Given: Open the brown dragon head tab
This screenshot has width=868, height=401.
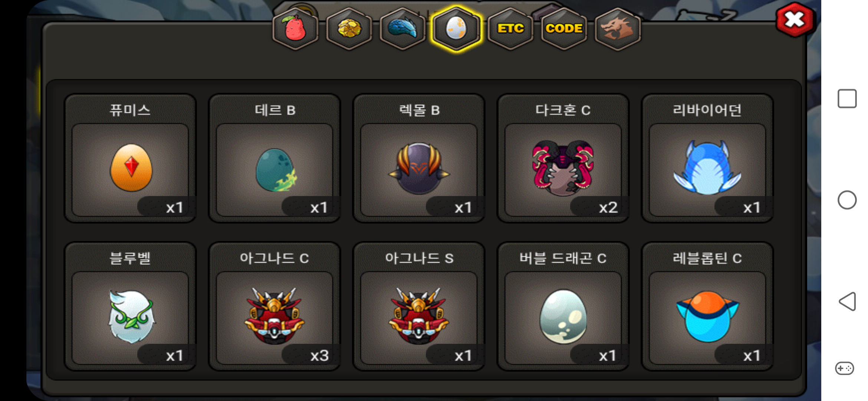Looking at the screenshot, I should tap(618, 29).
